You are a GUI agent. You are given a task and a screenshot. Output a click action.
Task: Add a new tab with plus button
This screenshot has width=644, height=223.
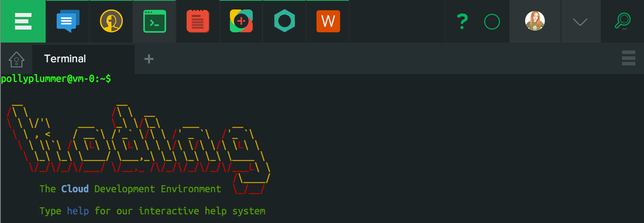[149, 59]
